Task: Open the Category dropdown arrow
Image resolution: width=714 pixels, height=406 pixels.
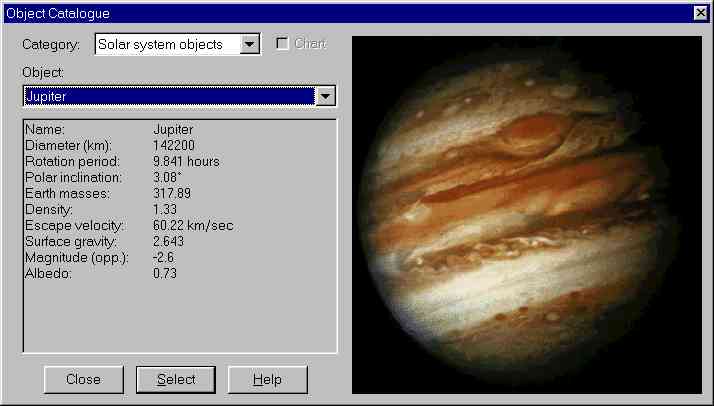Action: [251, 44]
